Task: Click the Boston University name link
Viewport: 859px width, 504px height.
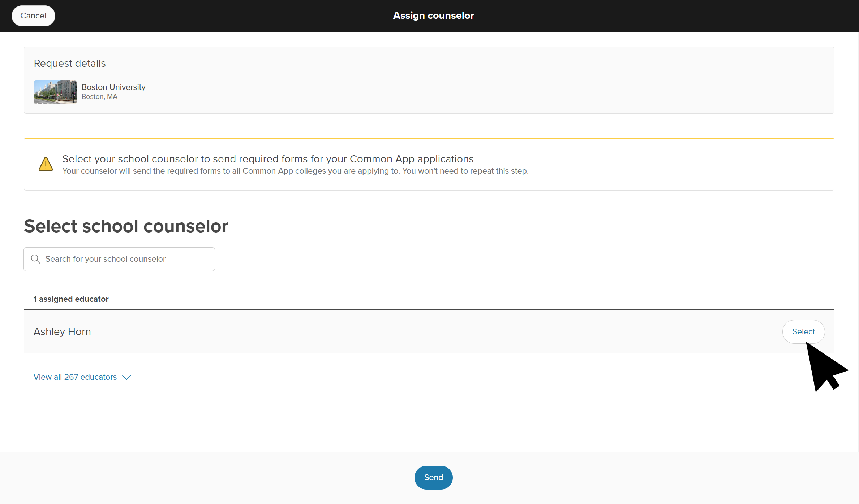Action: click(x=113, y=87)
